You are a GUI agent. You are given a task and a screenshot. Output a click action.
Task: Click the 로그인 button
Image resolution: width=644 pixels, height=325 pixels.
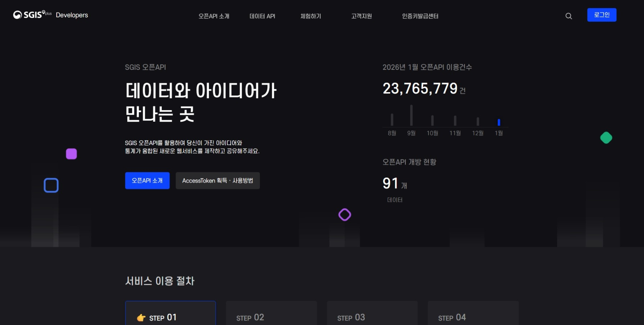pos(602,15)
